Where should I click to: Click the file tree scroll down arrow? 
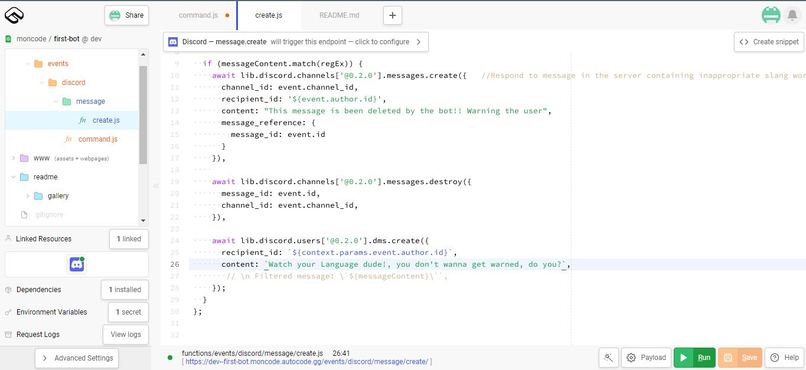(x=143, y=221)
